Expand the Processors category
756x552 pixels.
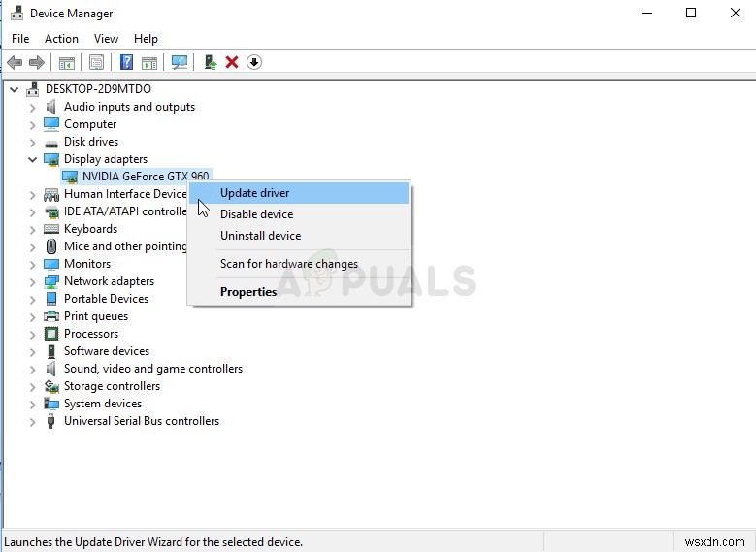tap(32, 334)
